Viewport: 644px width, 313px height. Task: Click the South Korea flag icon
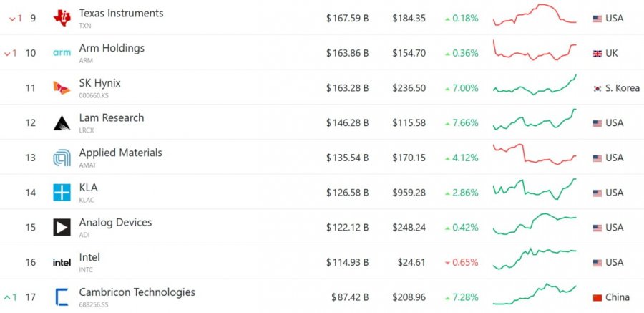pos(597,88)
